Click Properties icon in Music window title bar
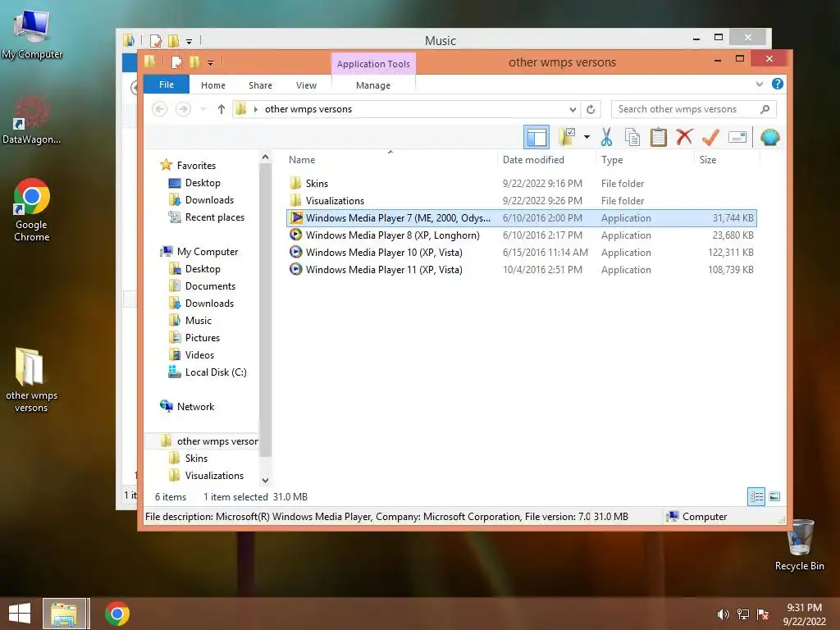The height and width of the screenshot is (630, 840). point(156,41)
